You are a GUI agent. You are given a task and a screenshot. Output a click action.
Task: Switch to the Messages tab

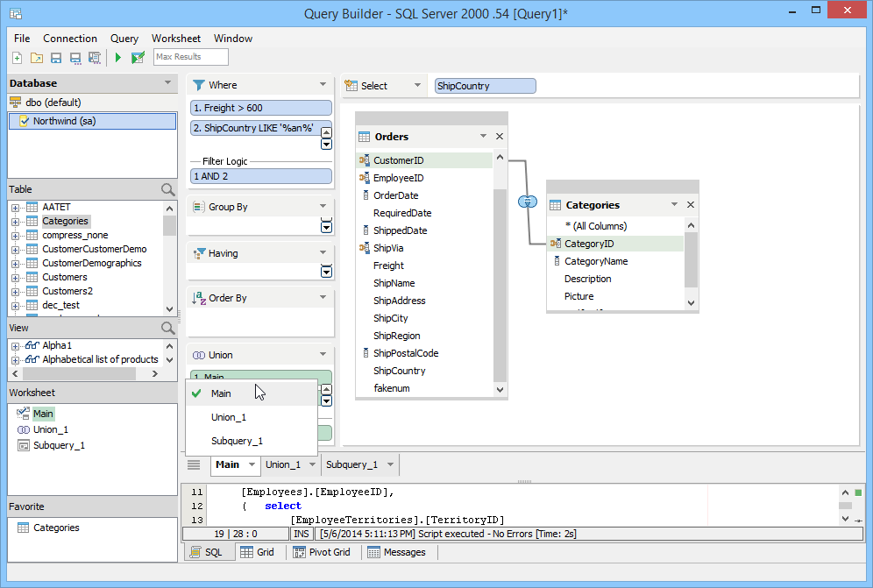click(x=397, y=552)
